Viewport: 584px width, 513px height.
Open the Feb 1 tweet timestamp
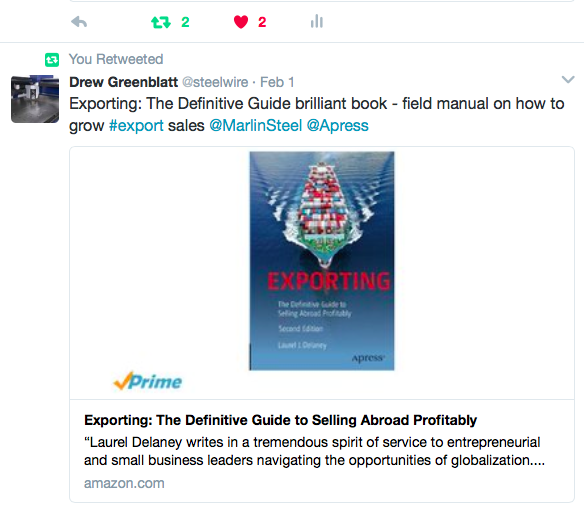click(277, 82)
